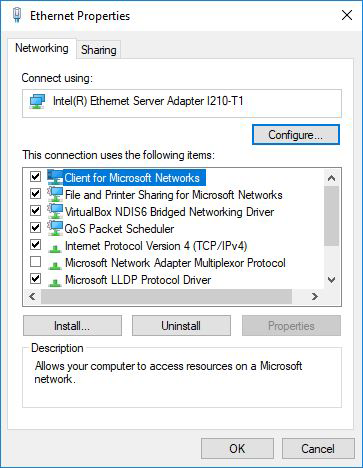
Task: Click the Install button
Action: (x=72, y=326)
